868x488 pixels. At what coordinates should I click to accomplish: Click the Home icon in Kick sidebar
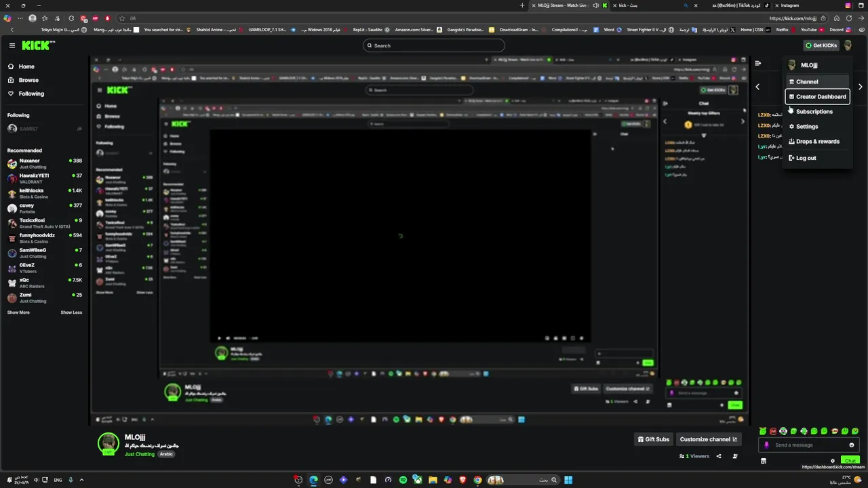point(11,66)
